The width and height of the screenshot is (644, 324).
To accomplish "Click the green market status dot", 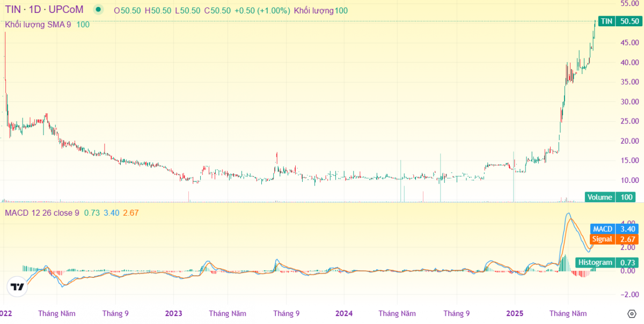I will [97, 9].
